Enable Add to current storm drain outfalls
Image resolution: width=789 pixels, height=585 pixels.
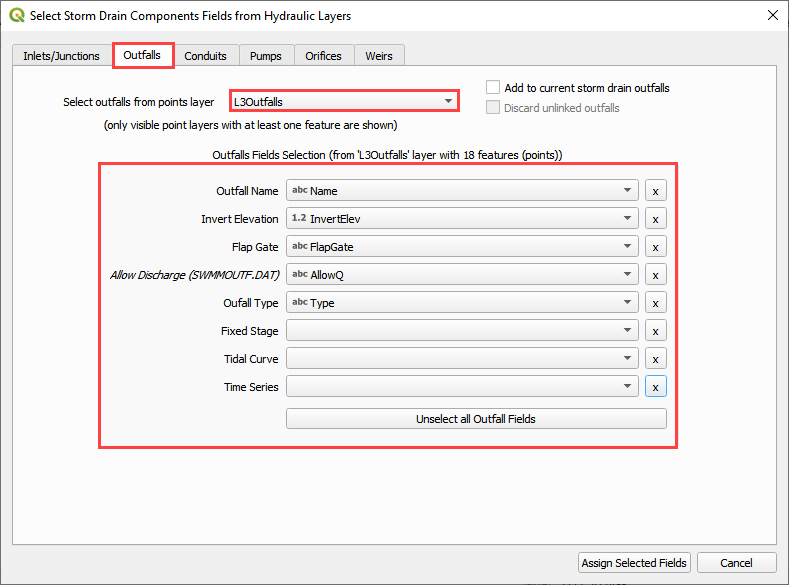[x=493, y=88]
